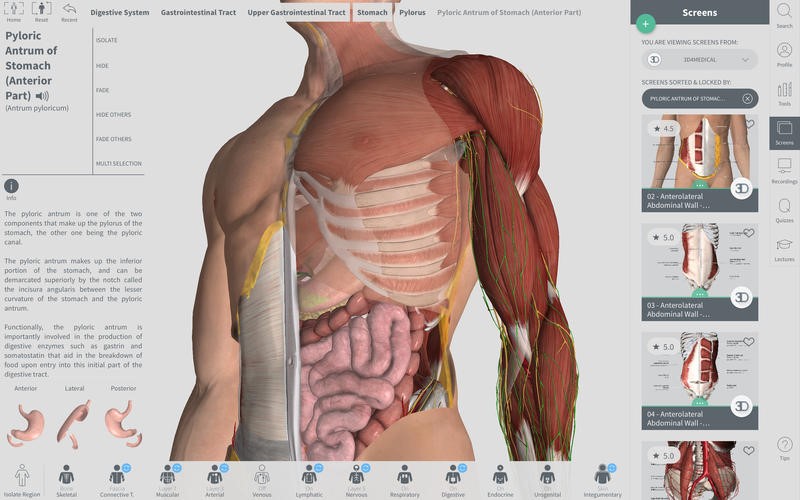Image resolution: width=800 pixels, height=500 pixels.
Task: Open the Recent items arrow
Action: (x=69, y=11)
